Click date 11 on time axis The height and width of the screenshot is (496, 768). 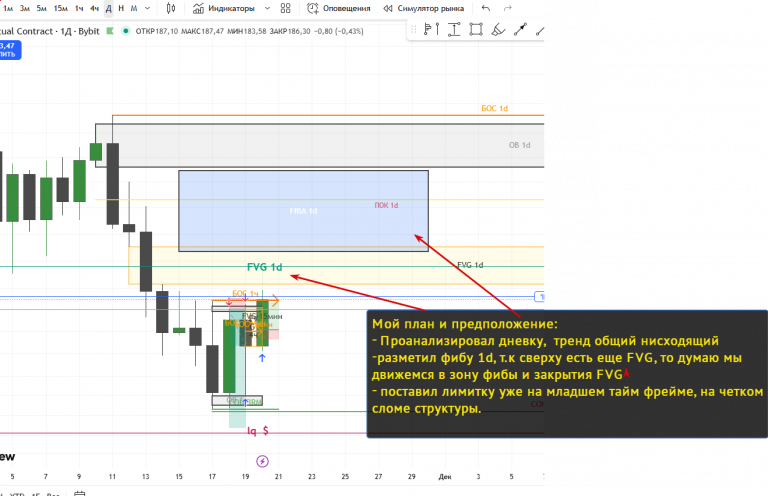tap(112, 476)
